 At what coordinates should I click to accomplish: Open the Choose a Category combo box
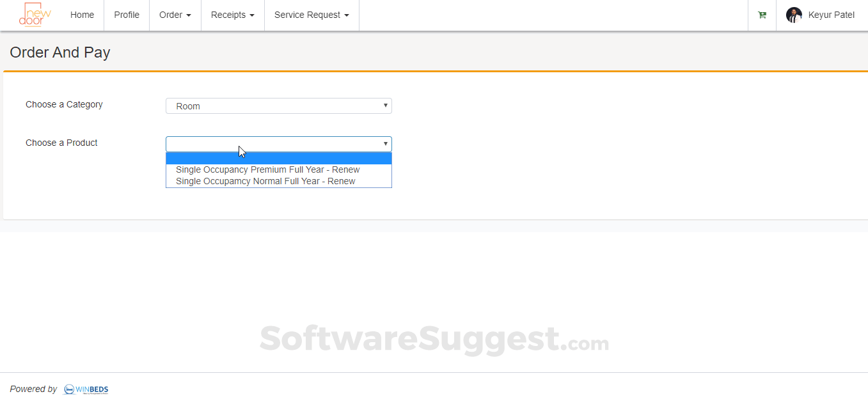(x=278, y=105)
